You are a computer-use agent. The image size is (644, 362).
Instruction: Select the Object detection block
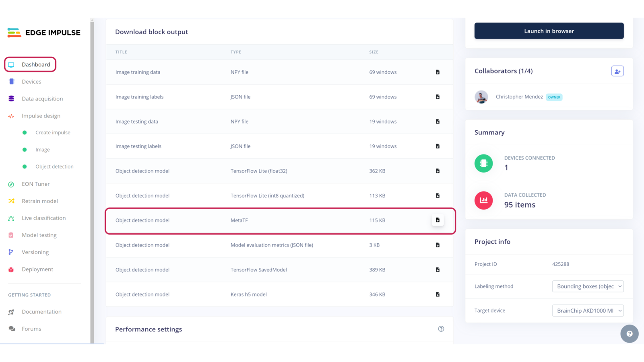[54, 167]
